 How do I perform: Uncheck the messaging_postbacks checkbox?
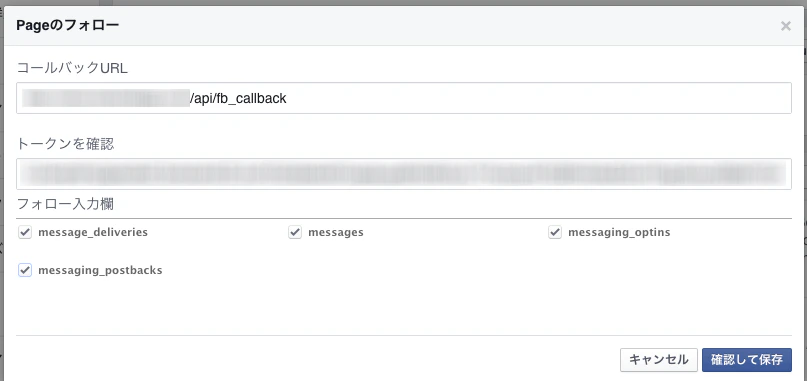(25, 270)
